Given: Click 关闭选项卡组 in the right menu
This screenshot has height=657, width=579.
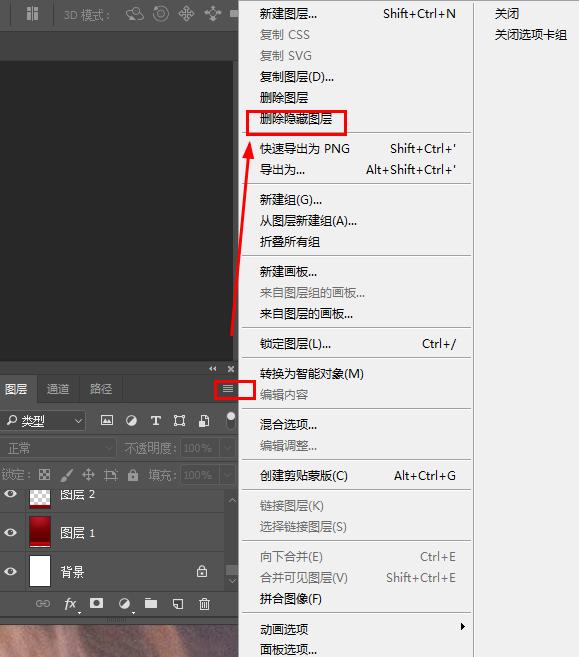Looking at the screenshot, I should point(530,35).
